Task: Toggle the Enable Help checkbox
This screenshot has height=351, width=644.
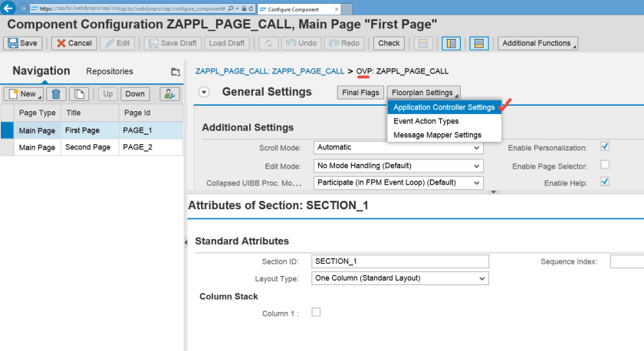Action: pos(605,182)
